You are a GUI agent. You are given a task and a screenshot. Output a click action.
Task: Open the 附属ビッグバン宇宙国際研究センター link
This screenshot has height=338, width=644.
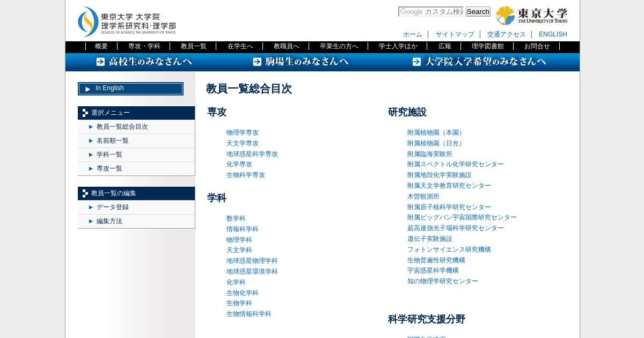click(x=462, y=217)
